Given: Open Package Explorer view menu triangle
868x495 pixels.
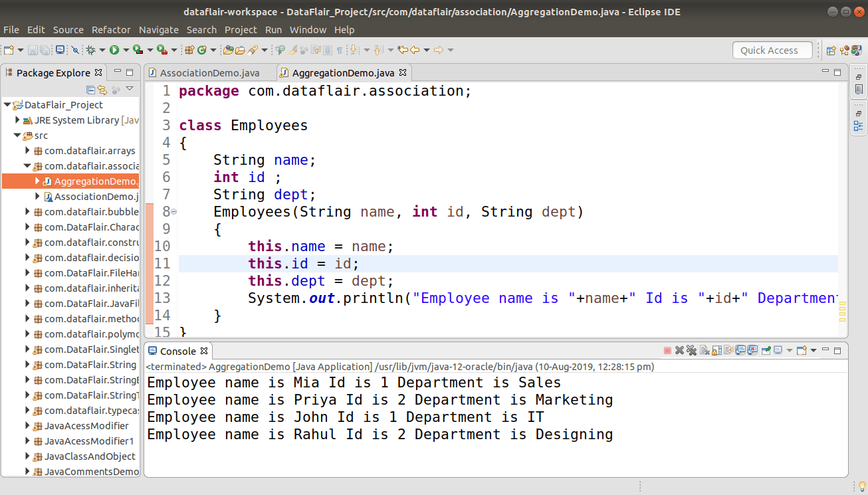Looking at the screenshot, I should coord(130,88).
